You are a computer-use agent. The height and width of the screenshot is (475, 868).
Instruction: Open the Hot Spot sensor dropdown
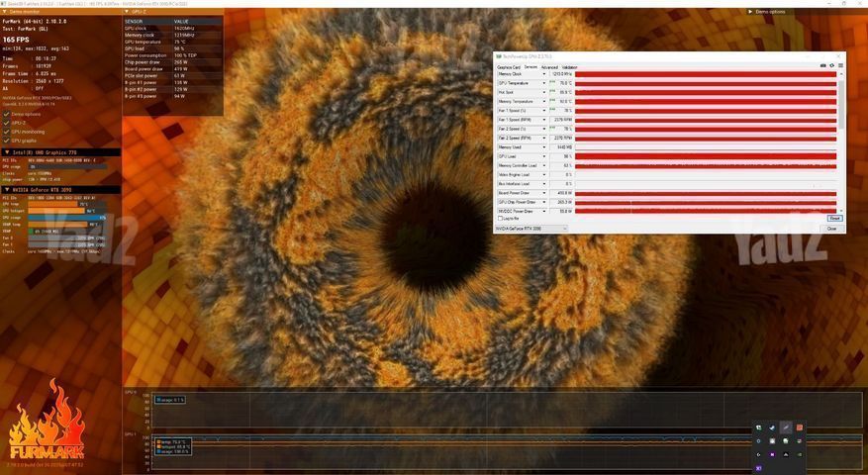click(x=543, y=92)
